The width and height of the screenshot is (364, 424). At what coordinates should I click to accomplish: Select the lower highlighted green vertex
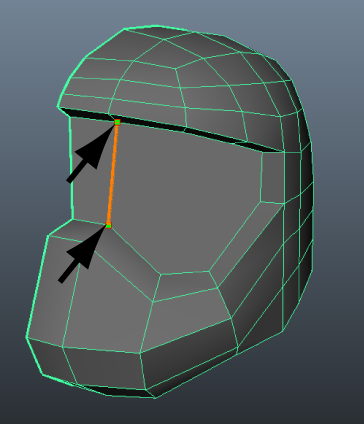point(108,225)
